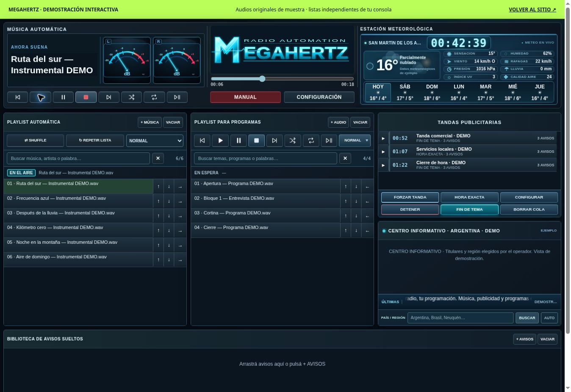Screen dimensions: 571x392
Task: Toggle the SHUFFLE button in Playlist Automática
Action: pos(35,141)
